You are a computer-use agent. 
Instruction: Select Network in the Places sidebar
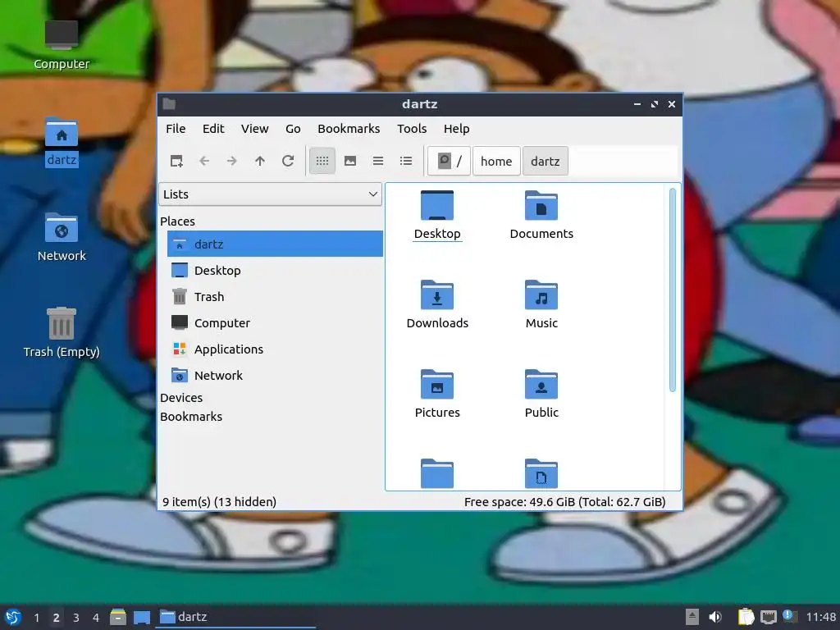coord(275,375)
